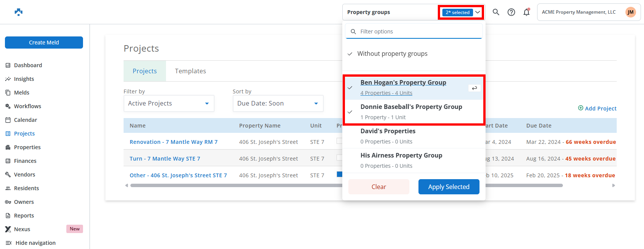Image resolution: width=644 pixels, height=249 pixels.
Task: Toggle Without property groups option
Action: click(x=392, y=54)
